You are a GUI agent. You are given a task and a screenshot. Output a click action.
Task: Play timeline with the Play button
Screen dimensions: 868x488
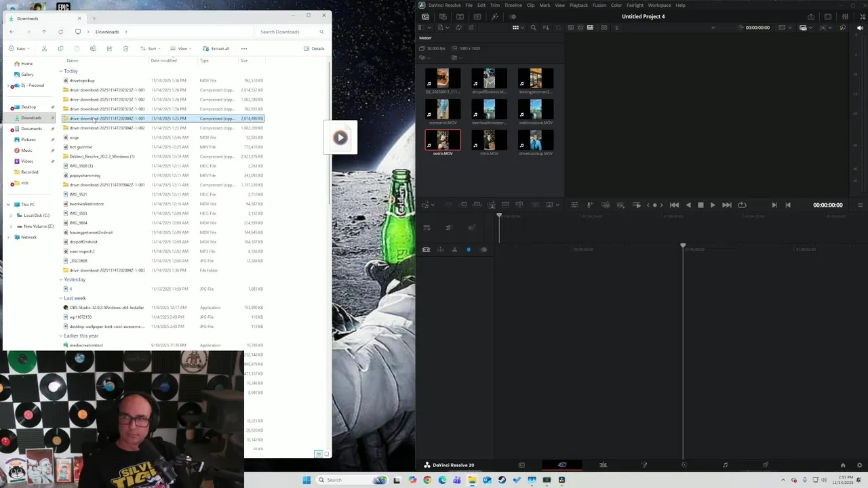[x=713, y=205]
